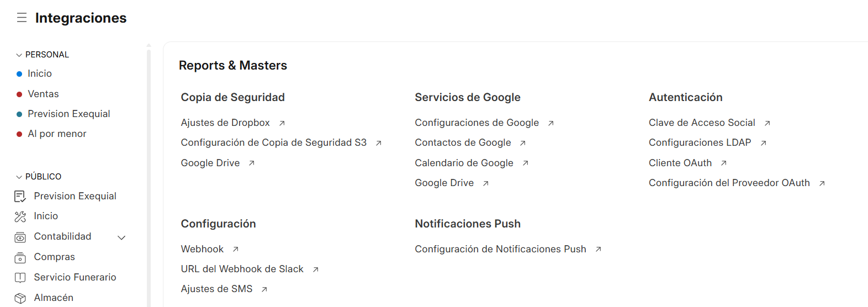The image size is (868, 307).
Task: Open URL del Webhook de Slack
Action: (242, 269)
